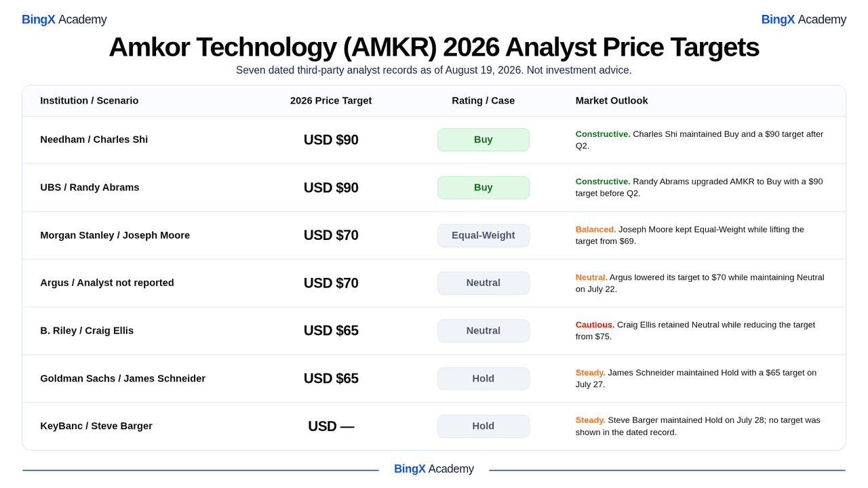The width and height of the screenshot is (868, 488).
Task: Select the UBS Buy rating badge
Action: [x=484, y=188]
